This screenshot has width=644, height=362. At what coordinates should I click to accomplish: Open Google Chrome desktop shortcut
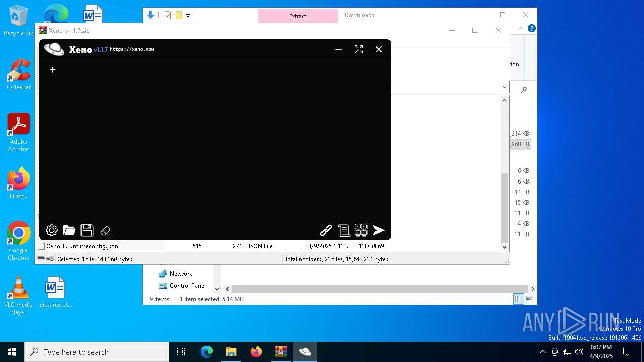click(x=19, y=241)
